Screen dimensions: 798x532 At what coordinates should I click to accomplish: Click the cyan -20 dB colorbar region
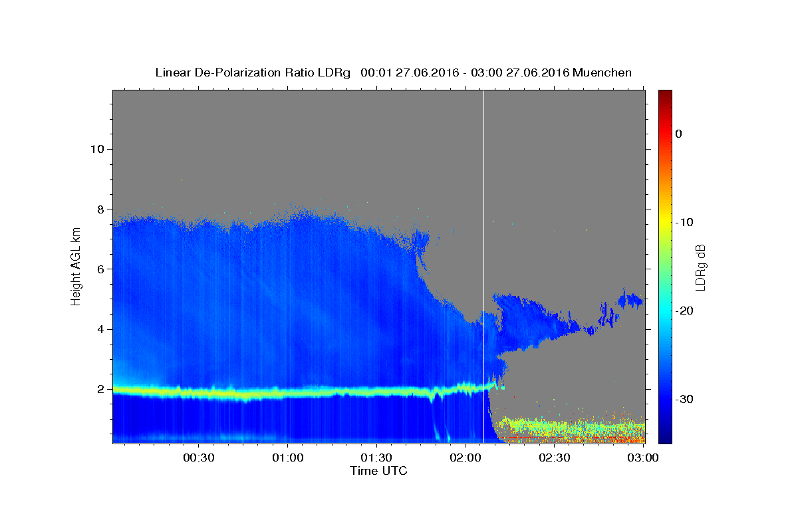tap(665, 311)
